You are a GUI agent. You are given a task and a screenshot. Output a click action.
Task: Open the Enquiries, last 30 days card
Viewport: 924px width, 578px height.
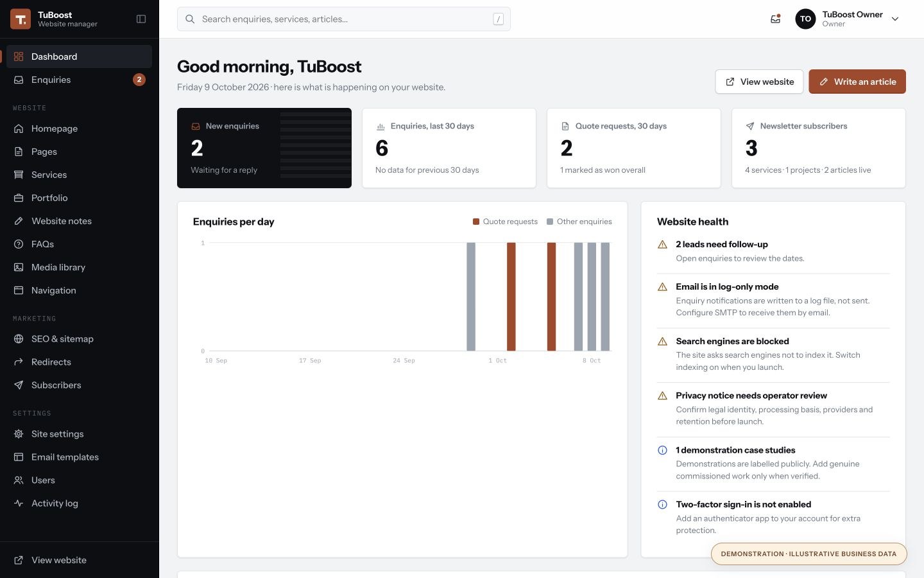click(449, 148)
